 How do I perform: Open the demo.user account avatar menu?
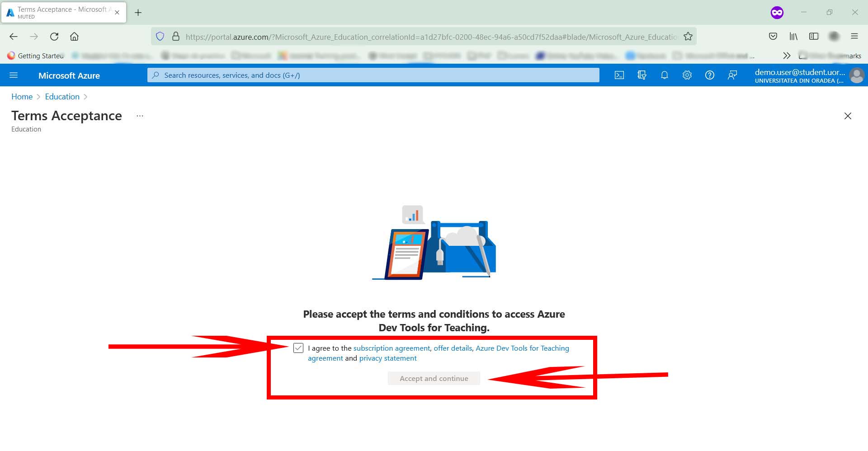point(857,75)
